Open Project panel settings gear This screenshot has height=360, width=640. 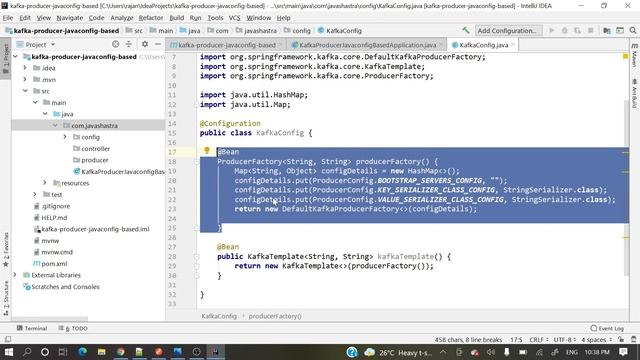point(145,44)
